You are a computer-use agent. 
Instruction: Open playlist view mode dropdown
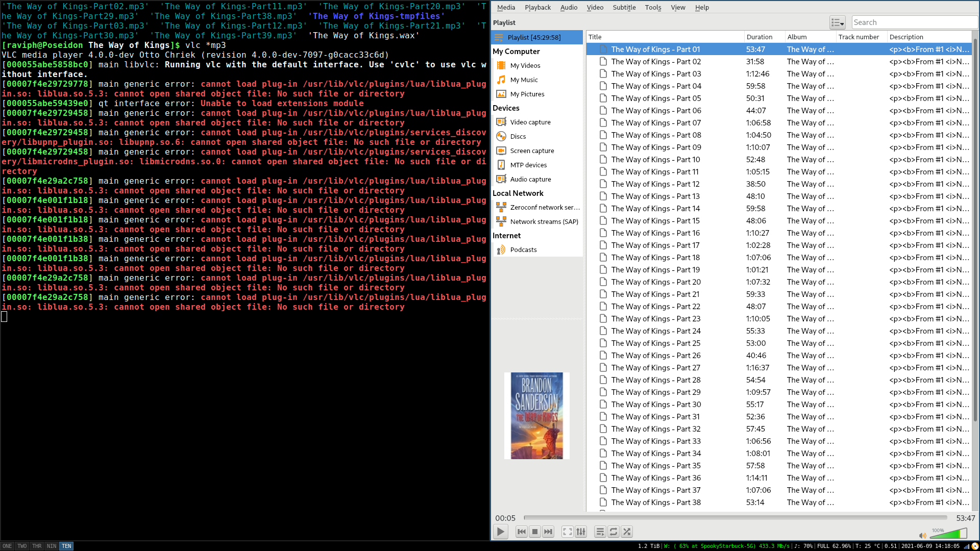[x=837, y=22]
